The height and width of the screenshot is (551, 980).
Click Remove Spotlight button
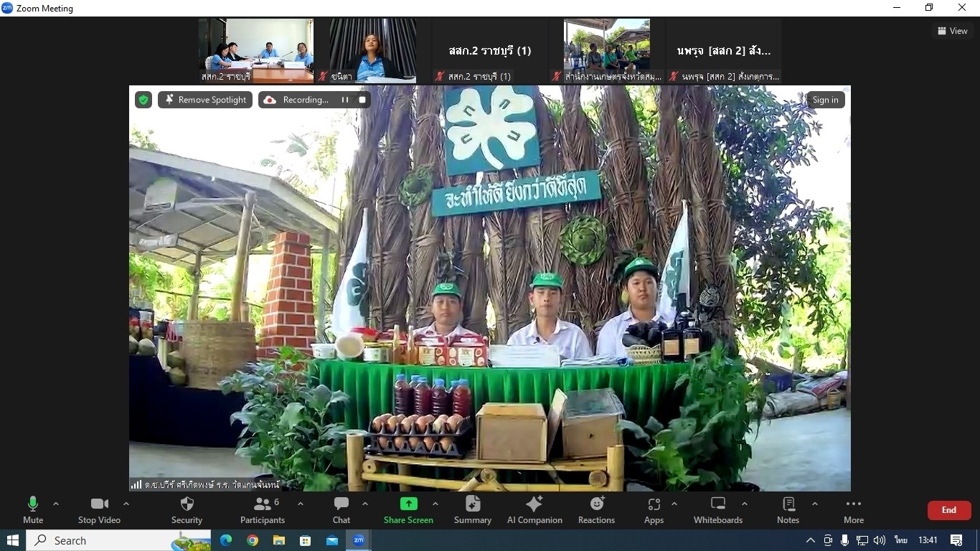point(205,100)
